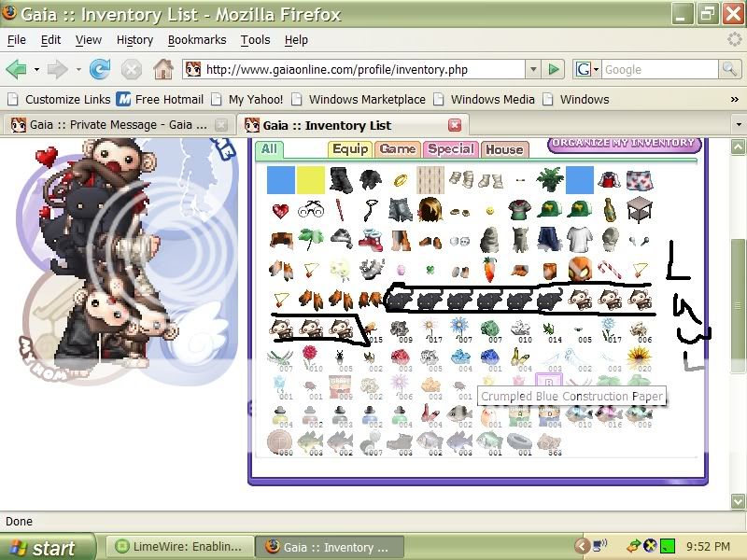Click the green Go arrow button
This screenshot has width=747, height=560.
[554, 69]
